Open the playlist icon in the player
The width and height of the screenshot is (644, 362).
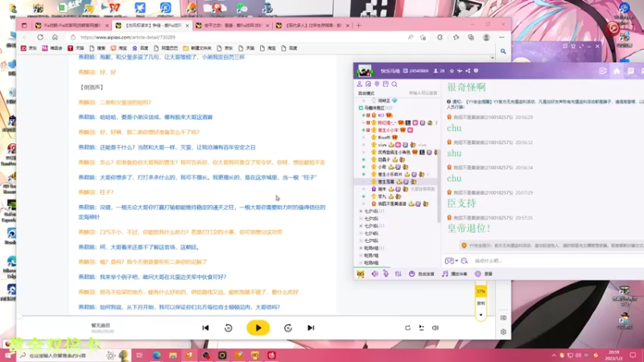(x=421, y=327)
